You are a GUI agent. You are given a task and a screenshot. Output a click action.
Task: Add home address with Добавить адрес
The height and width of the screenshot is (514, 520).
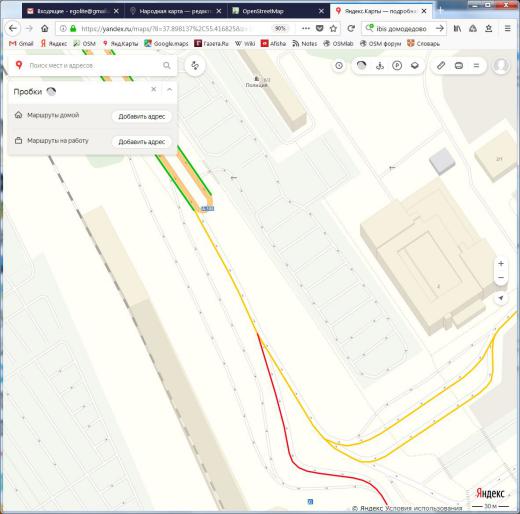pyautogui.click(x=142, y=116)
